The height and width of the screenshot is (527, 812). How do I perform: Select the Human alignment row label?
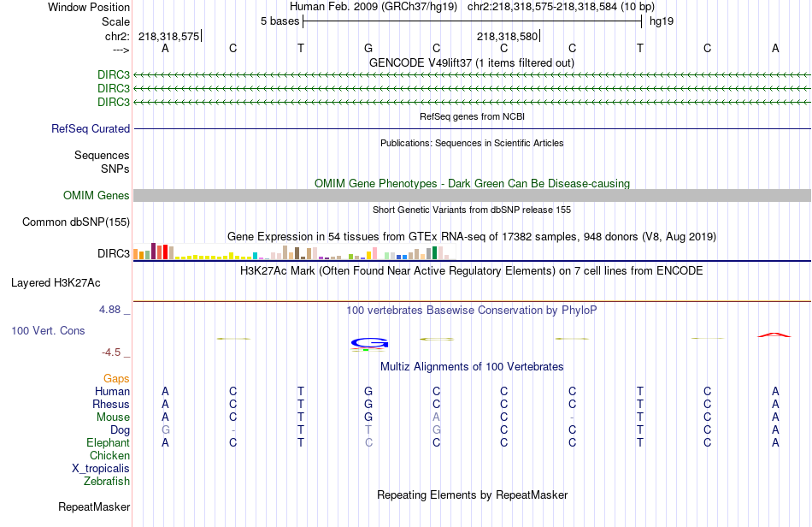[x=112, y=391]
